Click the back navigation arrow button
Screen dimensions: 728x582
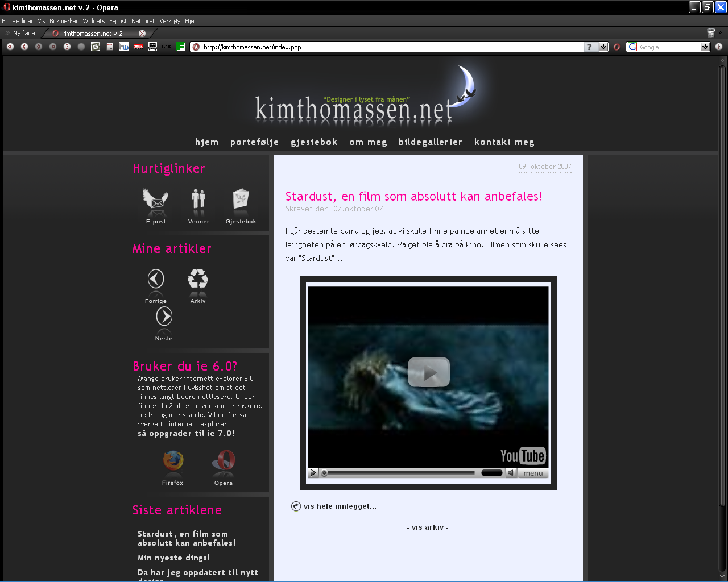pyautogui.click(x=24, y=47)
